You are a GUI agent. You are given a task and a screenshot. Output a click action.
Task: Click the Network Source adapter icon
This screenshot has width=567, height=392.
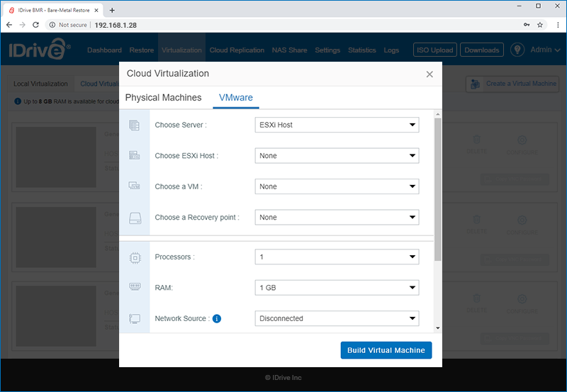click(135, 318)
